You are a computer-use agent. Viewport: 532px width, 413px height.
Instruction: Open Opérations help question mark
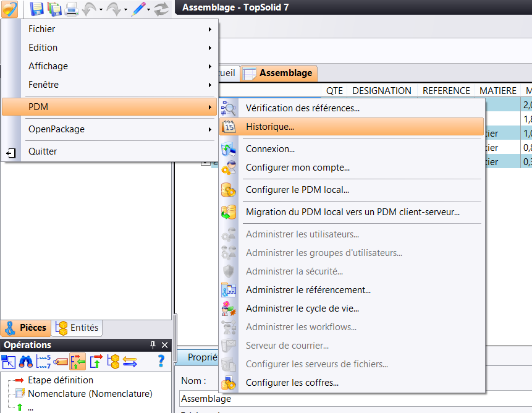click(x=161, y=361)
